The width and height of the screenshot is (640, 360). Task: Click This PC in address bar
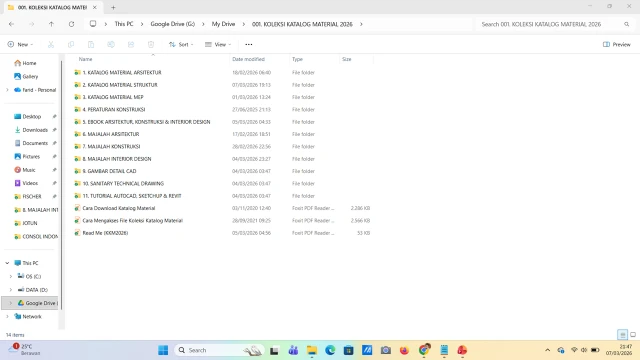124,24
